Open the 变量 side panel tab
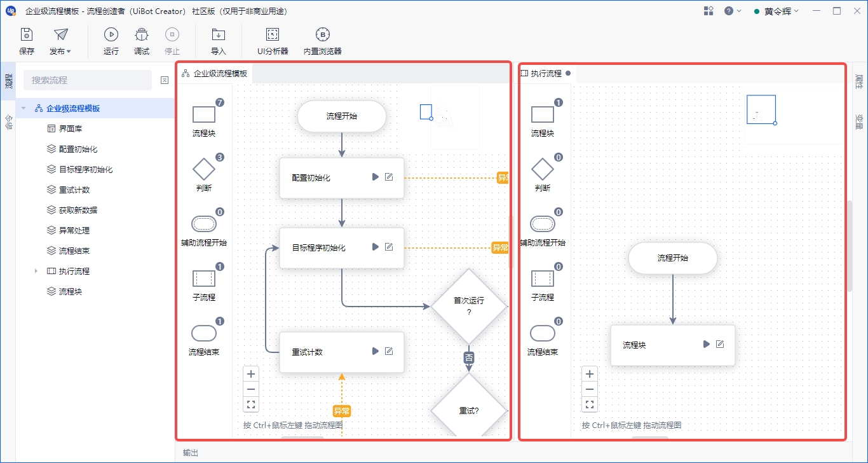Viewport: 868px width, 463px height. click(859, 121)
